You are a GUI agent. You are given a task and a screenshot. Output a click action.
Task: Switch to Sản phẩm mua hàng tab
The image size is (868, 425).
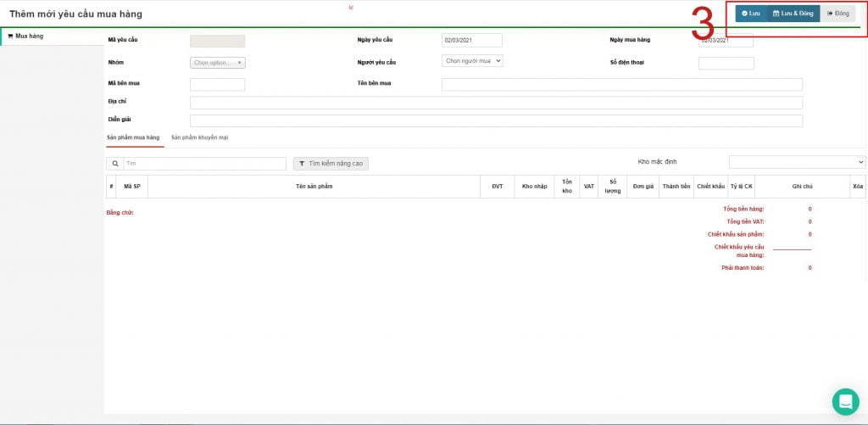[133, 137]
